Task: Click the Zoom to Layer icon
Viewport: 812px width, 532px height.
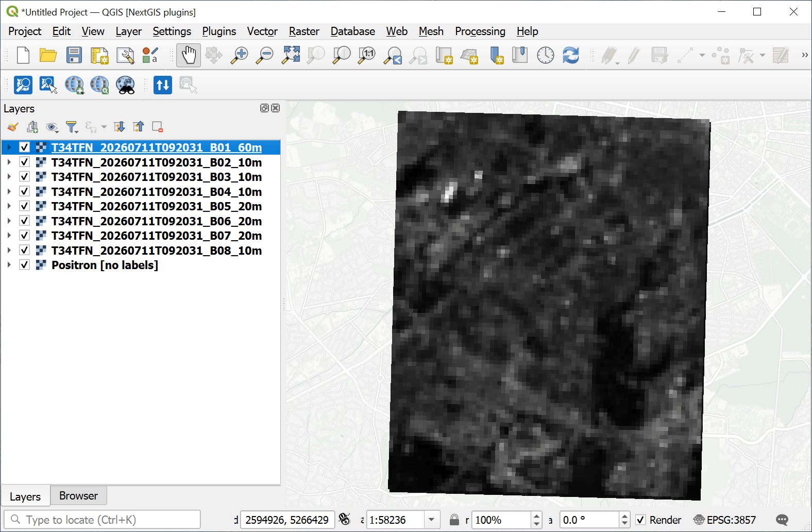Action: 342,55
